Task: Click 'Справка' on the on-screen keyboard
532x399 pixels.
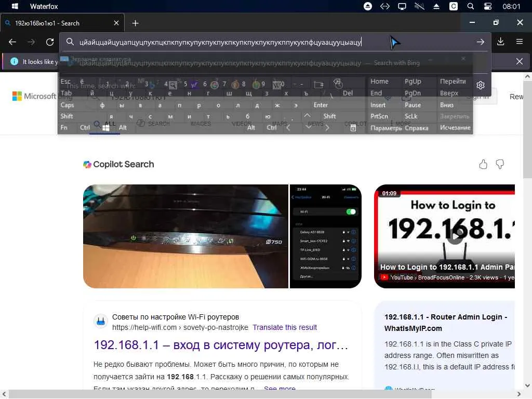Action: [416, 128]
